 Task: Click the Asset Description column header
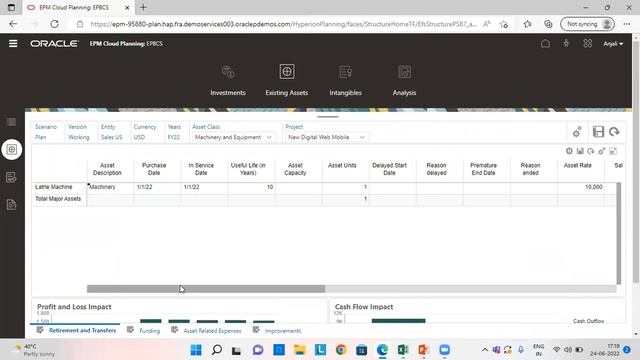[107, 169]
